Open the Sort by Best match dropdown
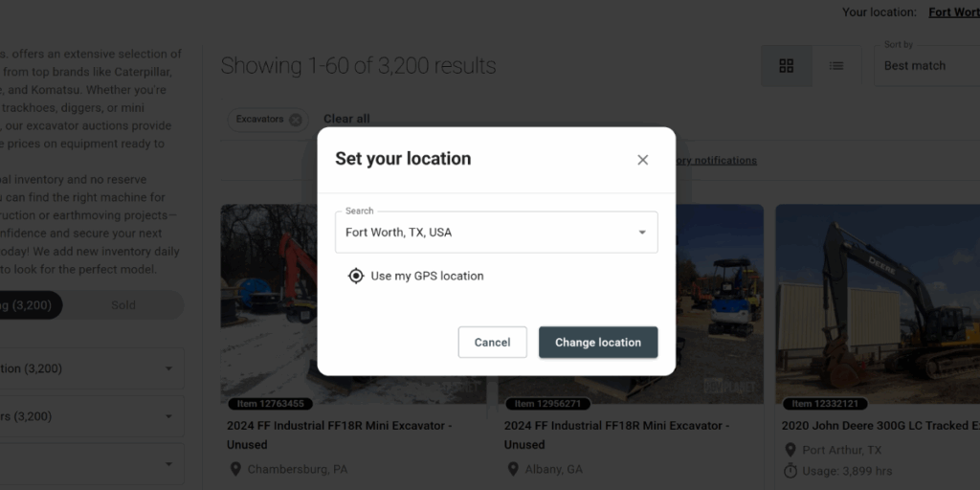The image size is (980, 490). pyautogui.click(x=926, y=66)
